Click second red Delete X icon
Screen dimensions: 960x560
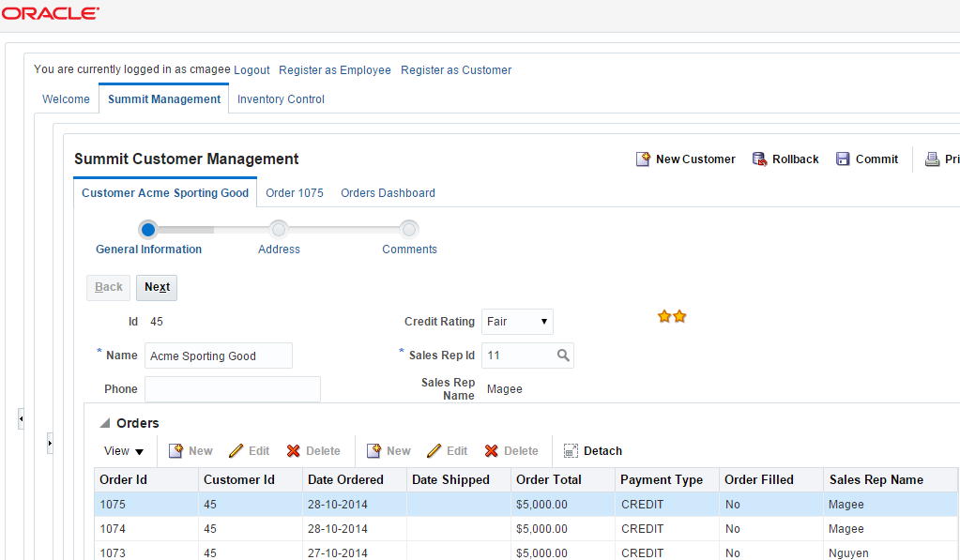coord(491,451)
